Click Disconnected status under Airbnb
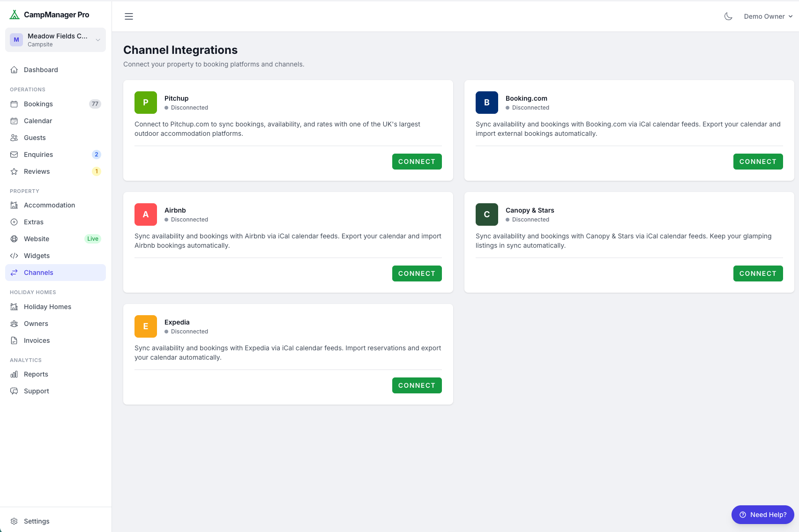The width and height of the screenshot is (799, 532). [186, 220]
